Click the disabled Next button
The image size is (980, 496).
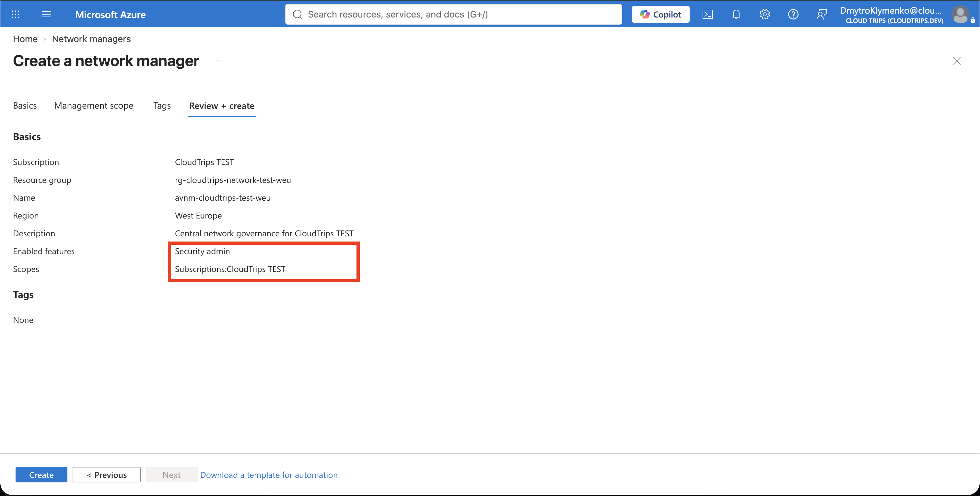coord(171,475)
